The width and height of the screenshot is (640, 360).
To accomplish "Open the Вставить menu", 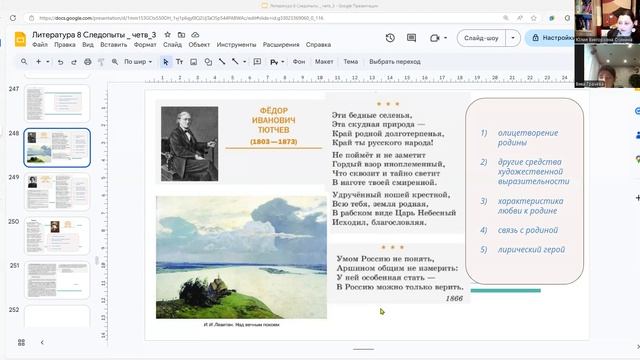I will [x=113, y=45].
